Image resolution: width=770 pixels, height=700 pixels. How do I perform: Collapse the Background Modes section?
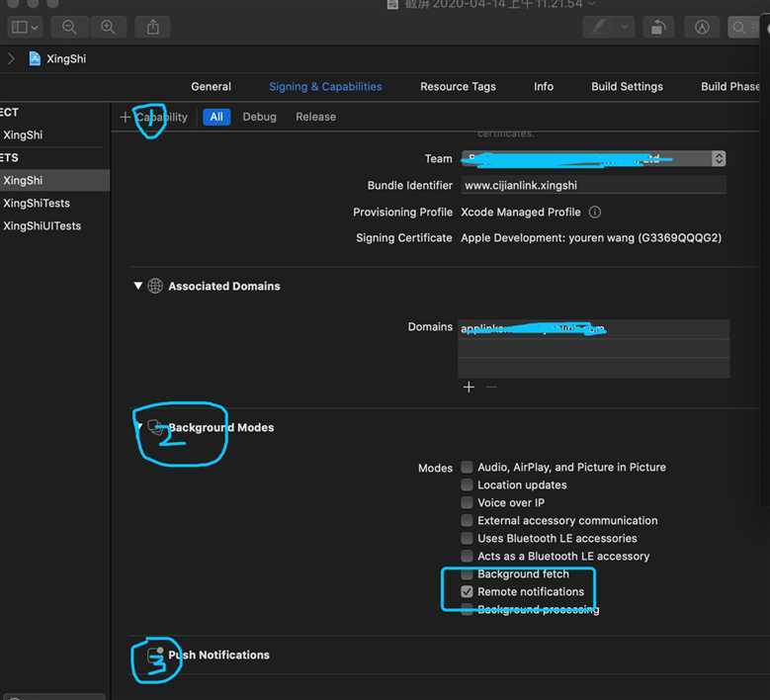coord(139,427)
